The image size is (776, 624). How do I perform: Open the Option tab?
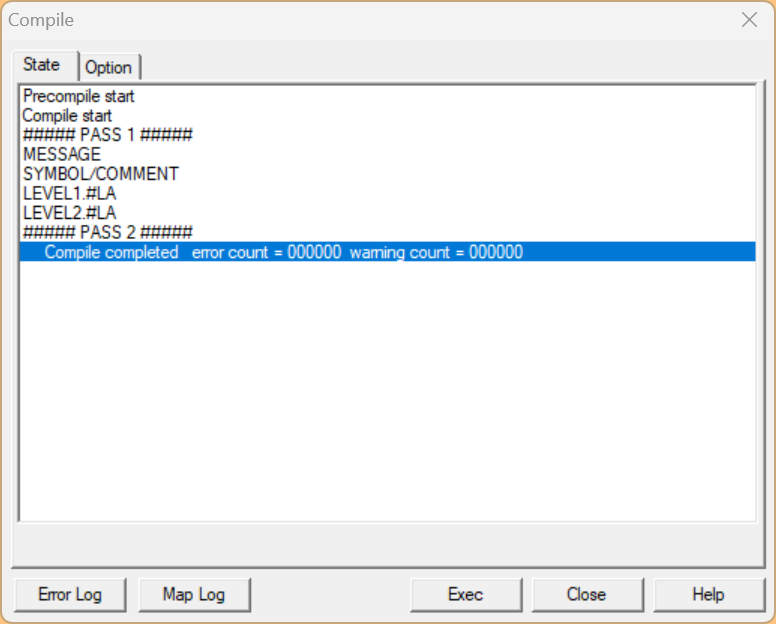click(x=109, y=67)
